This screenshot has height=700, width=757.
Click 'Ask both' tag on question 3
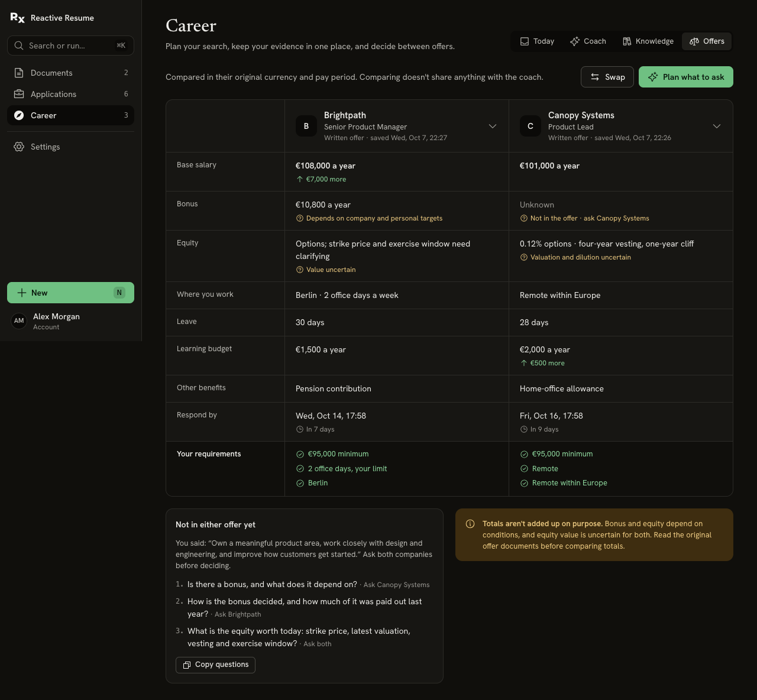(x=318, y=644)
